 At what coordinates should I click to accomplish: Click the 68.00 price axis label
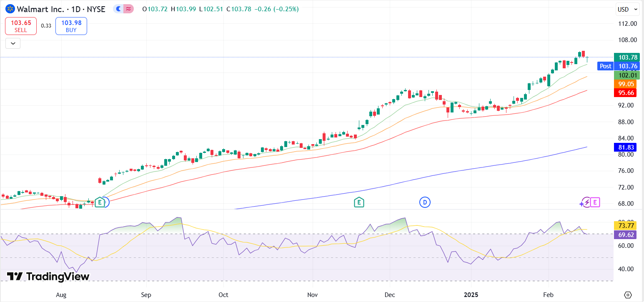(x=626, y=204)
